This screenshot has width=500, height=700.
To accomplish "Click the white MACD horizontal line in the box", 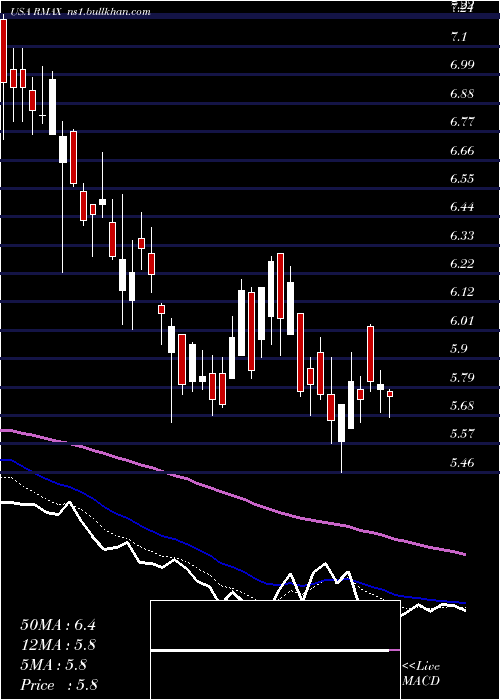I will [270, 650].
